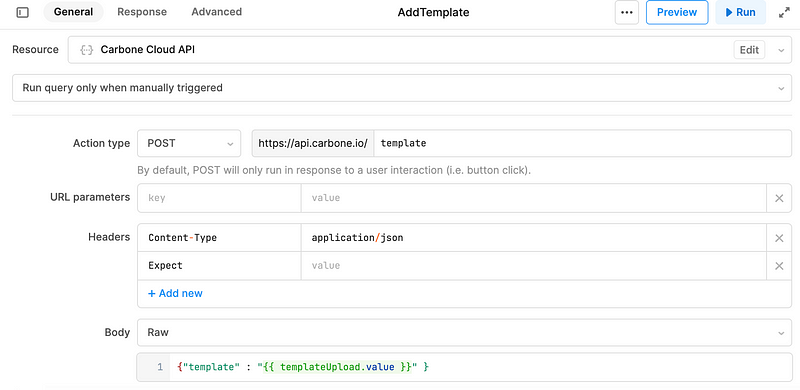Remove the URL parameters row
The width and height of the screenshot is (800, 390).
[x=779, y=198]
